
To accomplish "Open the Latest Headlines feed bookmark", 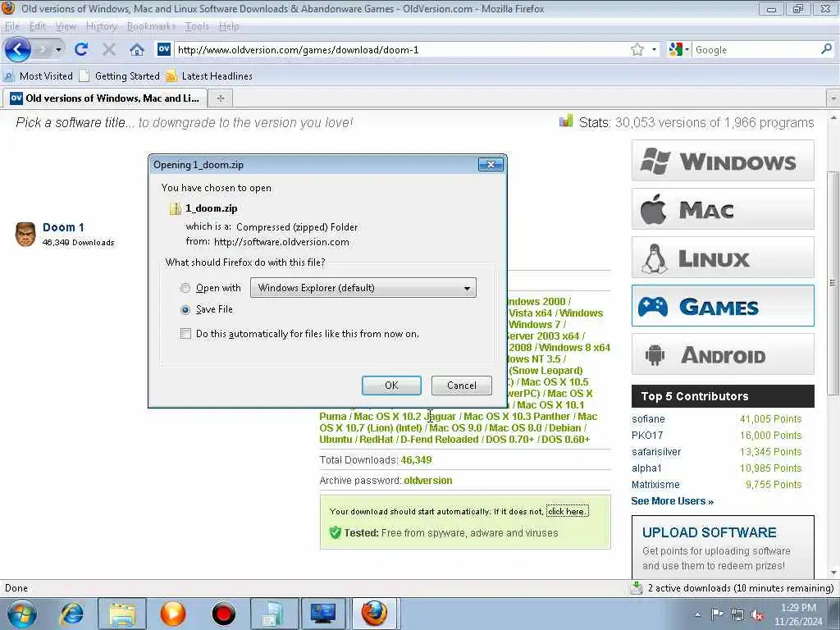I will pyautogui.click(x=209, y=76).
